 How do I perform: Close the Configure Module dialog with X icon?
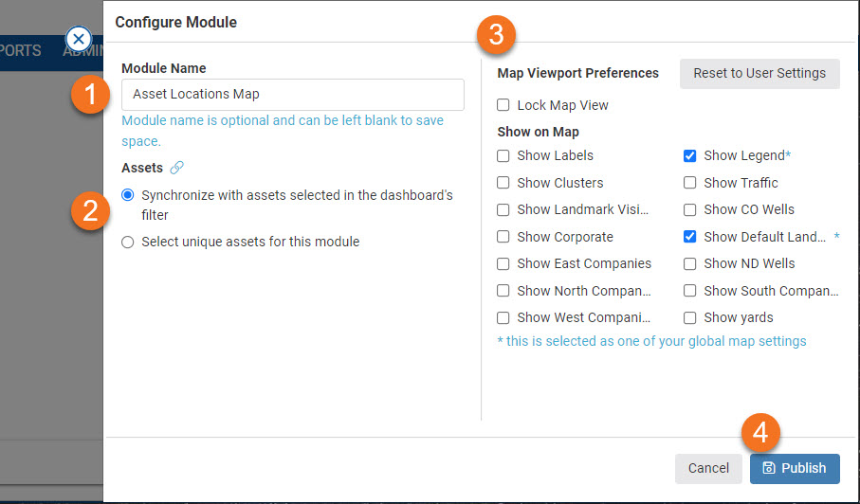point(79,39)
